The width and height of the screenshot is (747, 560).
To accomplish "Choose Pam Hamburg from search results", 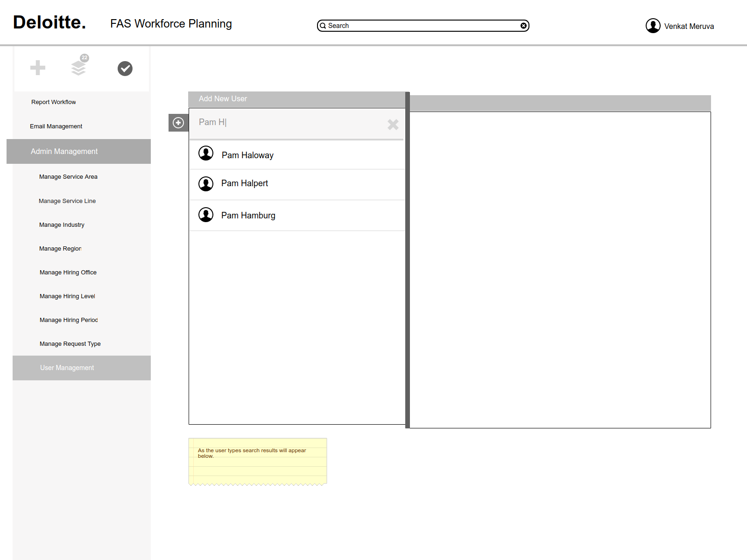I will pos(297,215).
